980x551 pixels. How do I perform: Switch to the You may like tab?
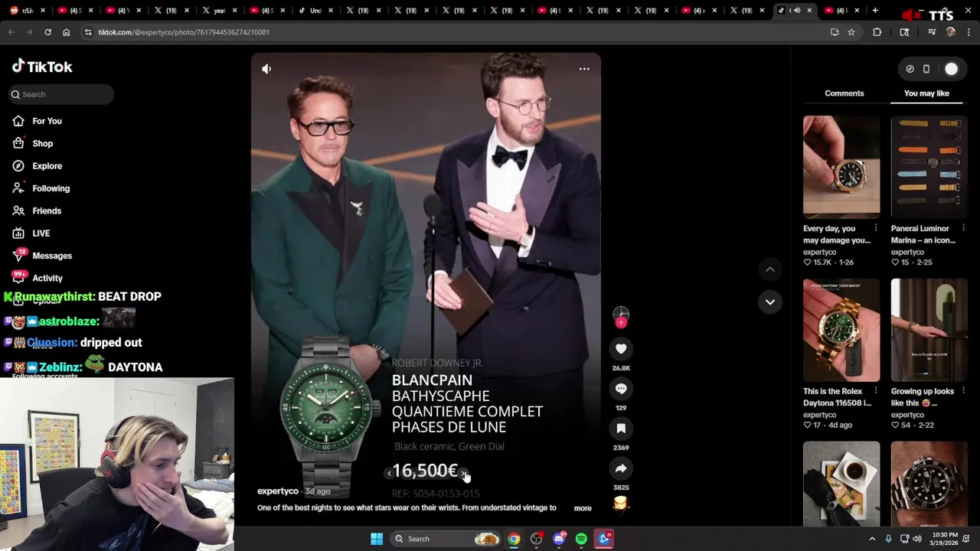[926, 93]
